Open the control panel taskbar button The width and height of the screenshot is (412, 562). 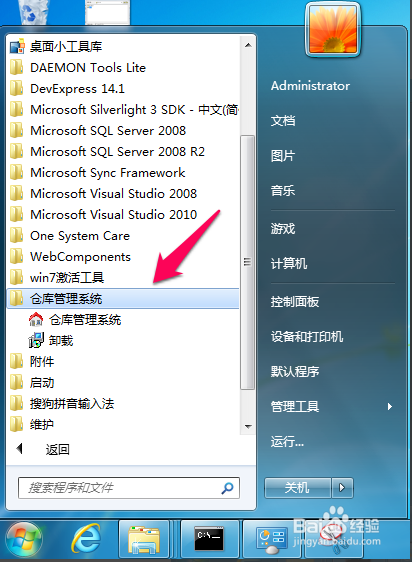[x=272, y=540]
